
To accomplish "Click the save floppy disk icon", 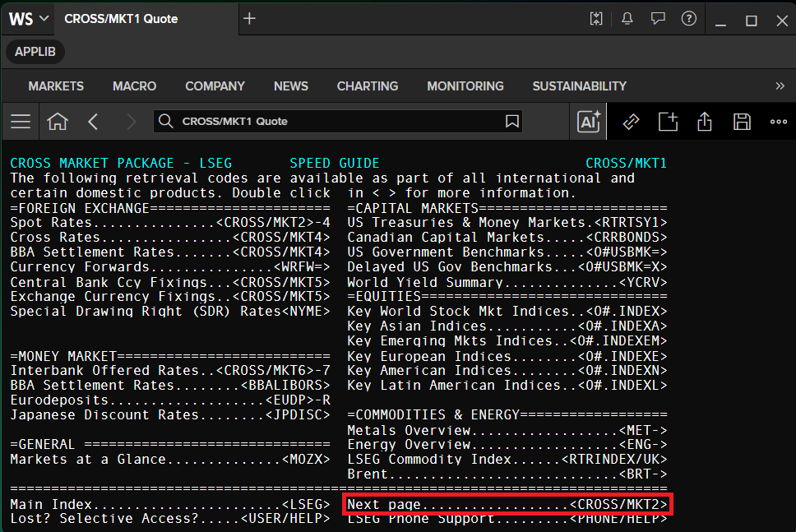I will (742, 122).
